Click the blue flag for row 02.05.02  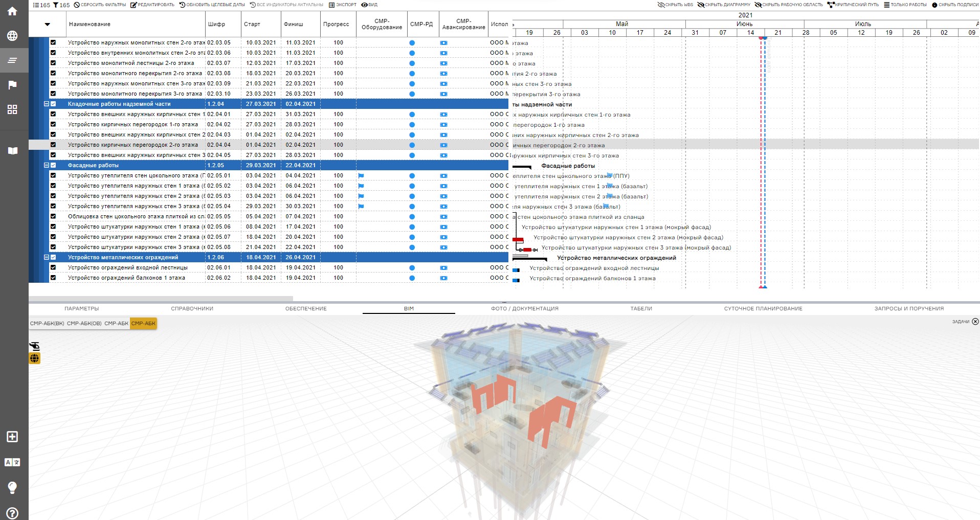[361, 186]
